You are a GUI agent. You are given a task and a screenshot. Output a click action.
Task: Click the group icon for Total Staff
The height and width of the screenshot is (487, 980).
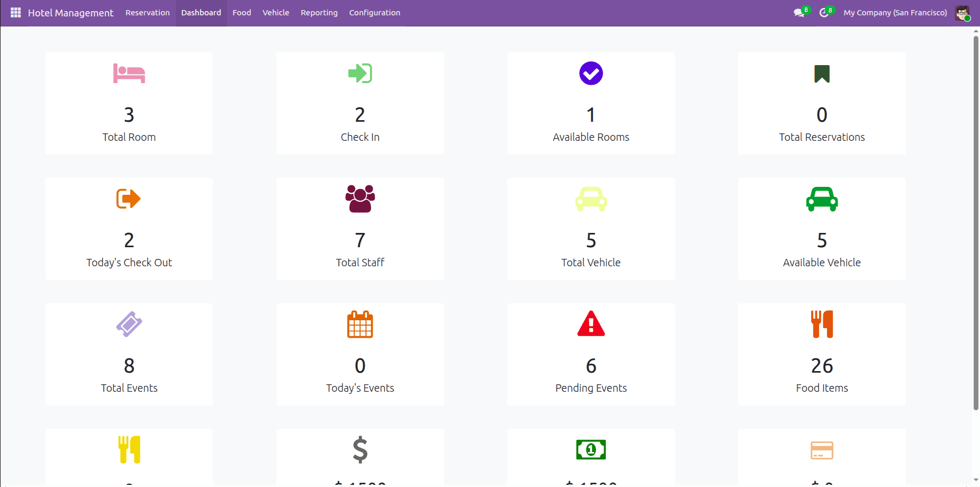[x=360, y=199]
